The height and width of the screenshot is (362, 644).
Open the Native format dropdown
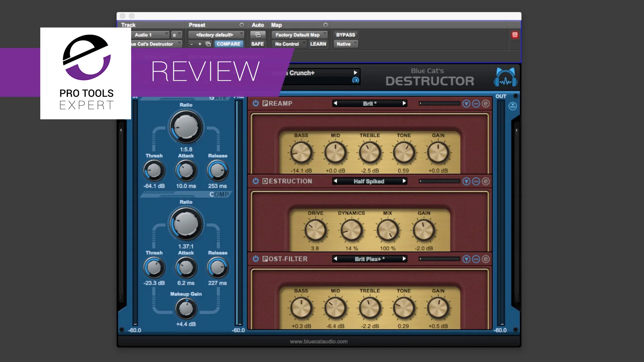(x=345, y=44)
